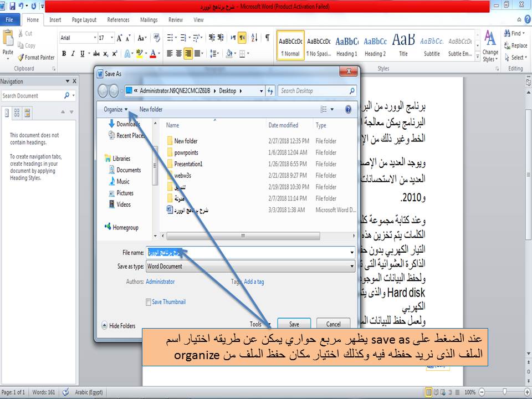Image resolution: width=532 pixels, height=399 pixels.
Task: Click the zoom slider handle
Action: (x=504, y=392)
